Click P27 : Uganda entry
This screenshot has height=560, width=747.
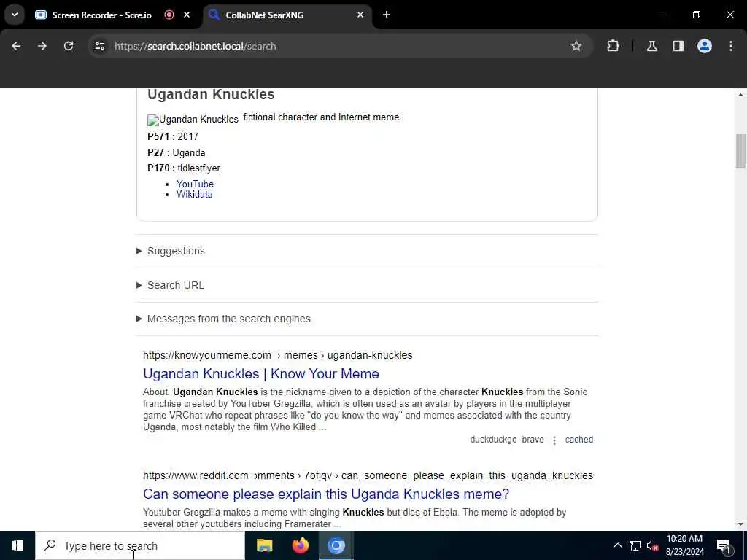(x=177, y=153)
